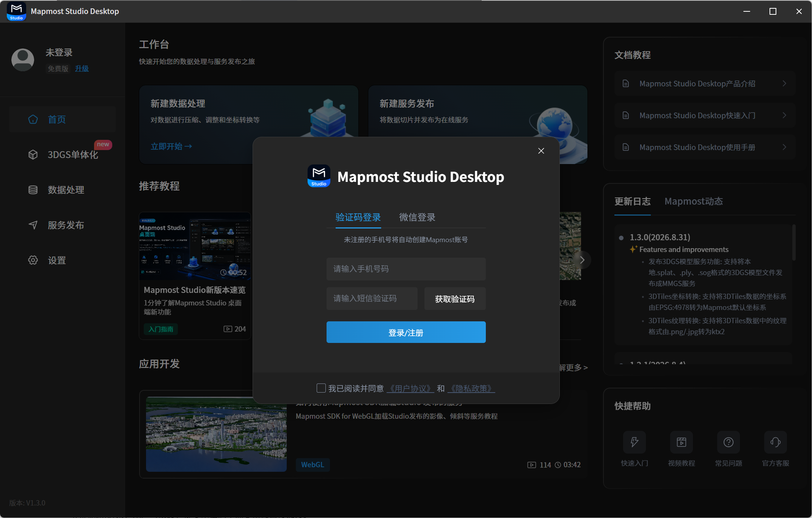Click the 快速入门 lightning icon
This screenshot has width=812, height=518.
tap(635, 442)
